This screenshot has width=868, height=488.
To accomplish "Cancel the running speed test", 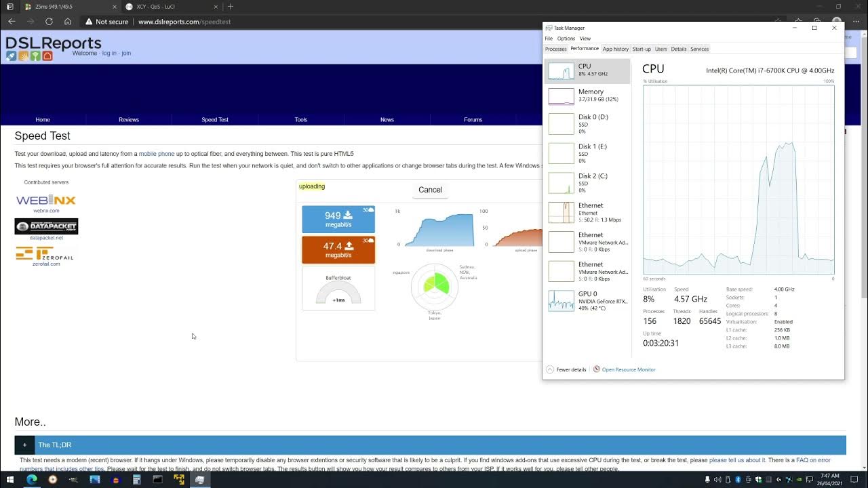I will pos(430,190).
